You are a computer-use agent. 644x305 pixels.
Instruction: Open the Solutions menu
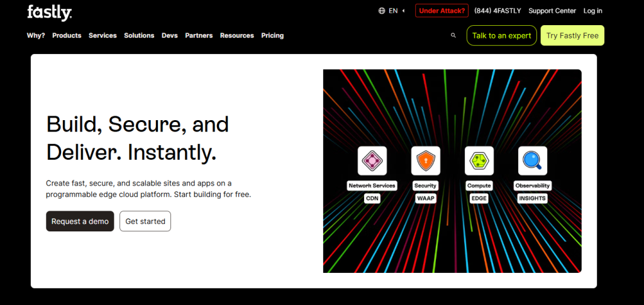click(x=139, y=36)
